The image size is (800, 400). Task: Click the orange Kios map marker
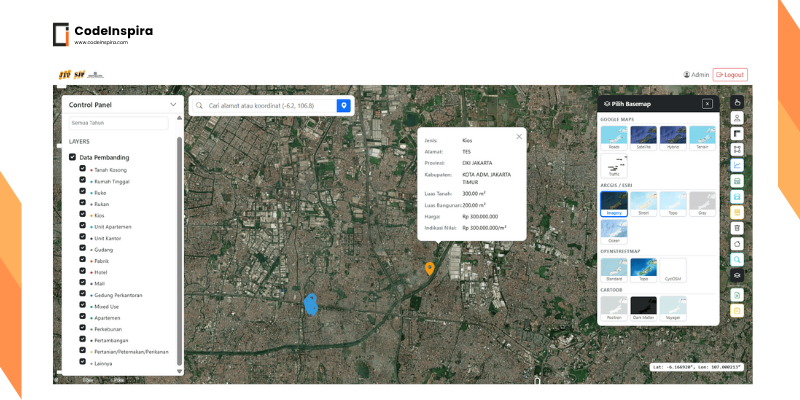click(x=430, y=268)
